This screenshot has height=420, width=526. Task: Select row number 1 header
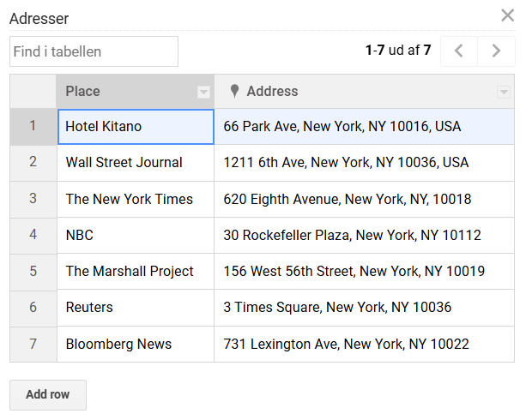[x=33, y=127]
